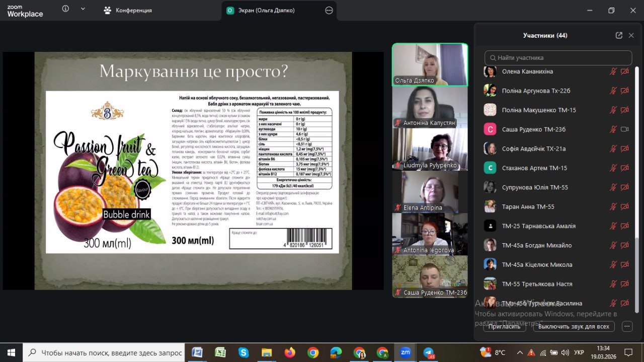Click camera-off icon for Таран Анна ТМ-55
644x362 pixels.
tap(625, 206)
